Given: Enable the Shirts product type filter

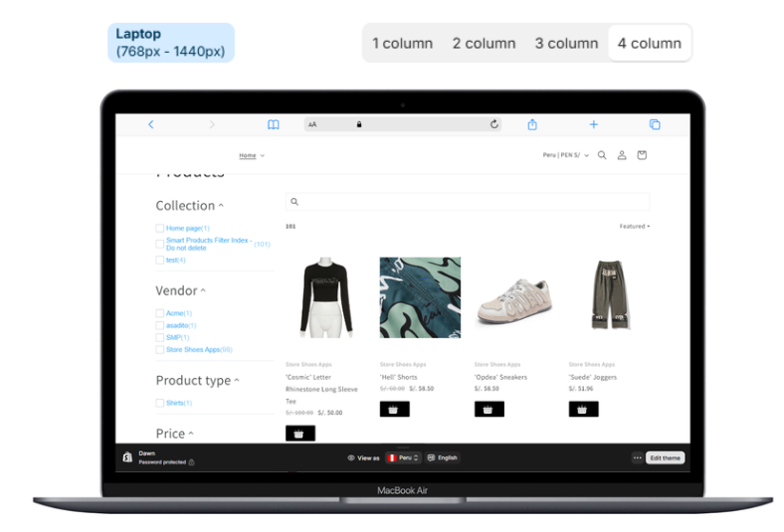Looking at the screenshot, I should [x=159, y=403].
